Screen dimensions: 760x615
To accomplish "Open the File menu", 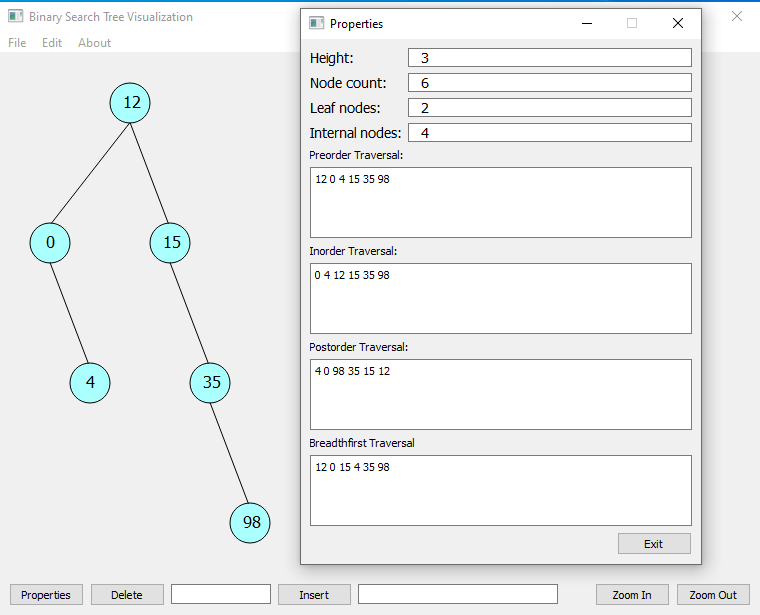I will 17,43.
